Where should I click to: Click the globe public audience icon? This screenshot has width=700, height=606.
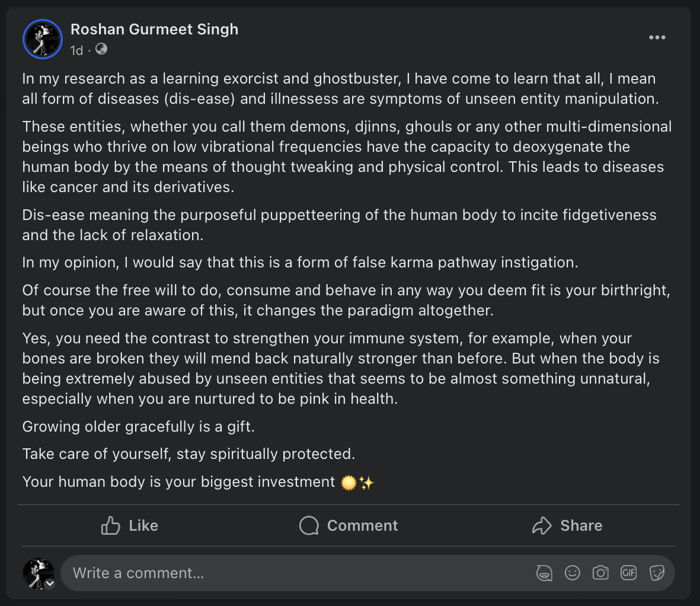point(101,49)
